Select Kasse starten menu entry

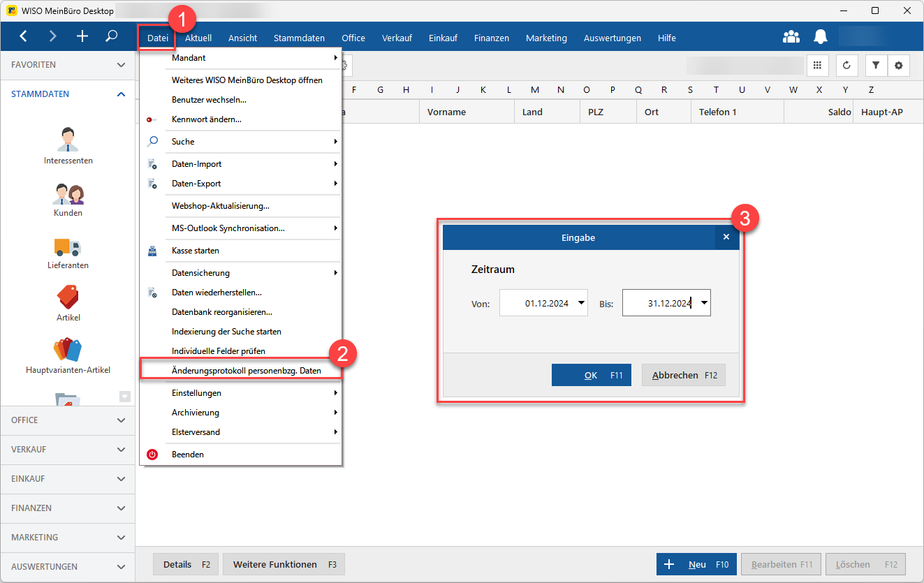pyautogui.click(x=241, y=251)
